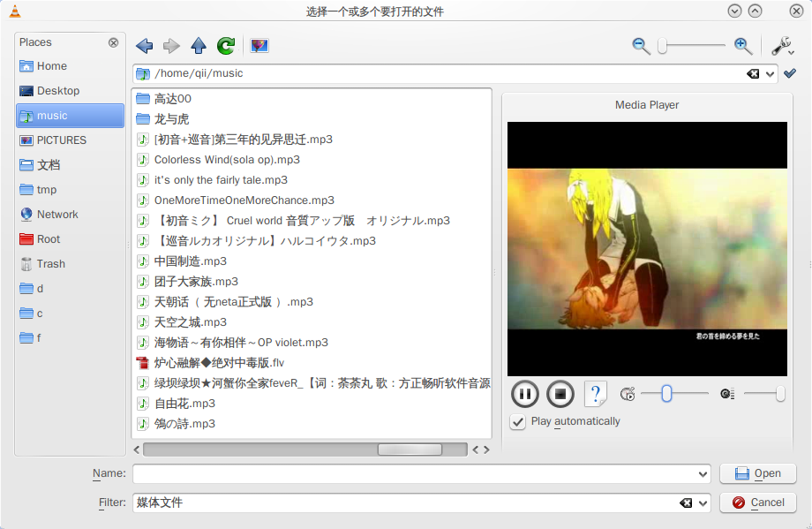Select 炉心融解◆绝对中毒版.flv video file
Screen dimensions: 812x529
point(210,363)
